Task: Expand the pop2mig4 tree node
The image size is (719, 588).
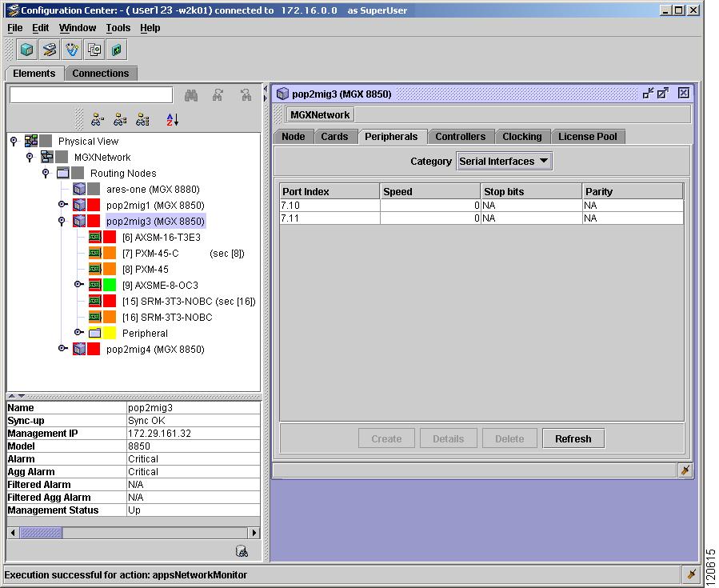Action: (63, 348)
